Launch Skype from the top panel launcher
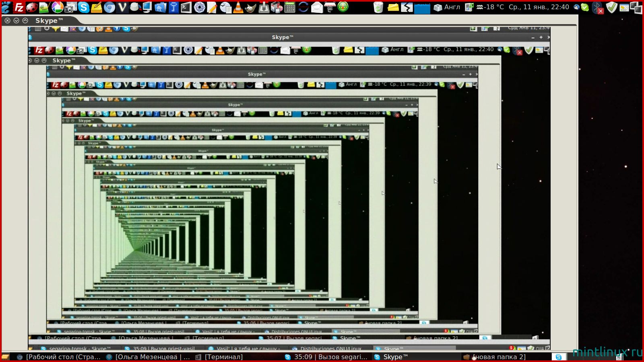 84,7
